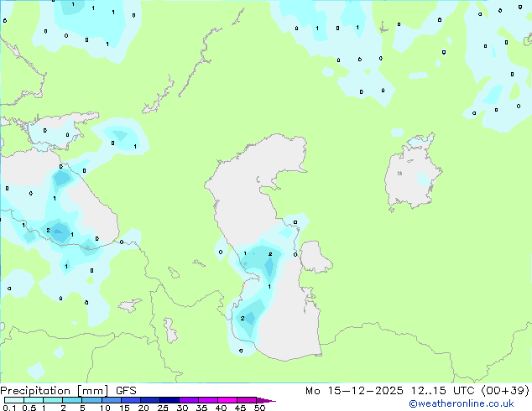The height and width of the screenshot is (411, 532).
Task: Click the '10' legend scale label
Action: 105,408
